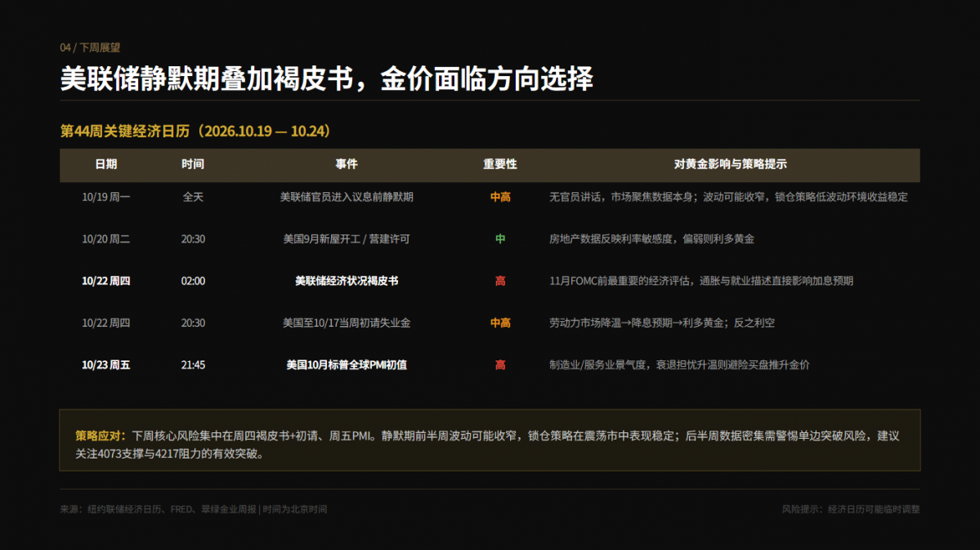
Task: Select "10/22 周四" date in the 初请失业金 row
Action: click(105, 323)
